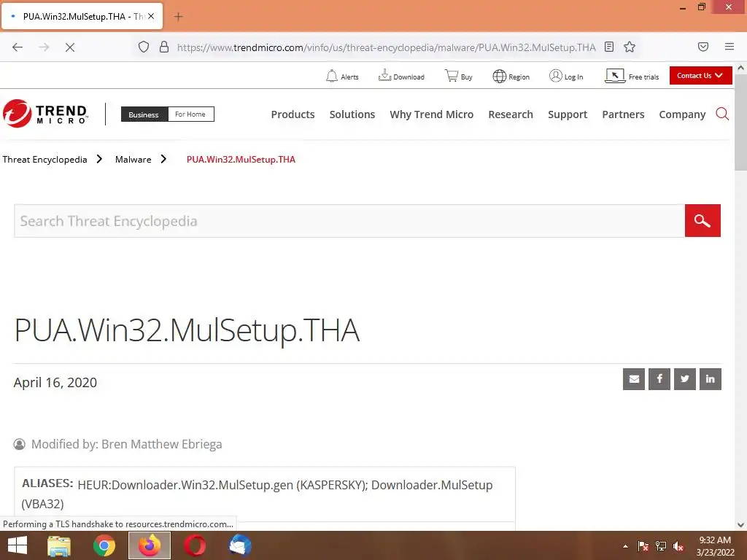Share article on LinkedIn

pyautogui.click(x=711, y=379)
